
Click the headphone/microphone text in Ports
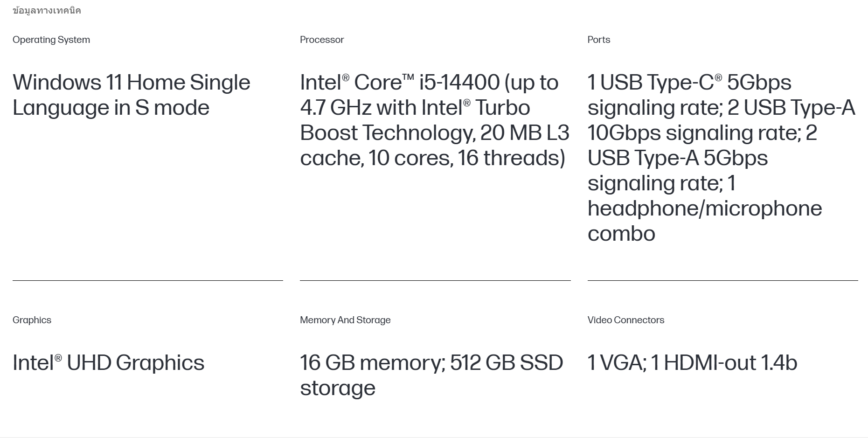pos(704,209)
